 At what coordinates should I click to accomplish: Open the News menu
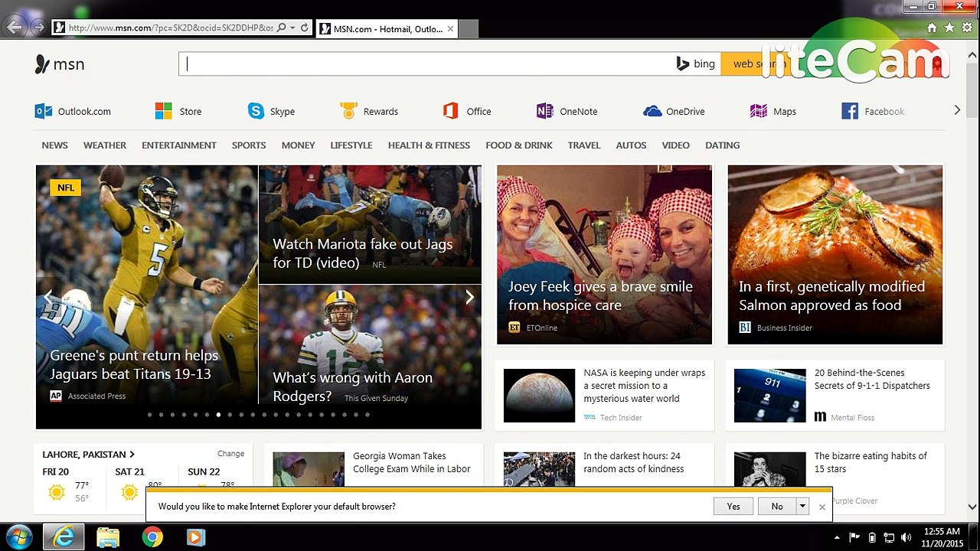point(55,145)
